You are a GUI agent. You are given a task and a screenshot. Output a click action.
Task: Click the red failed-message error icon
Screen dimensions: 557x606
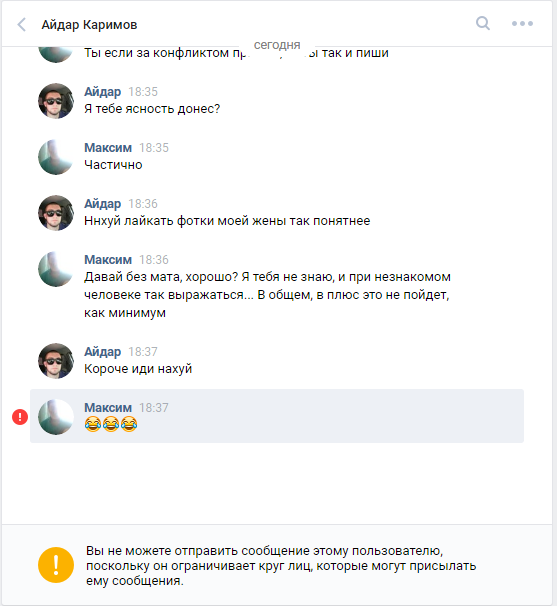click(20, 417)
